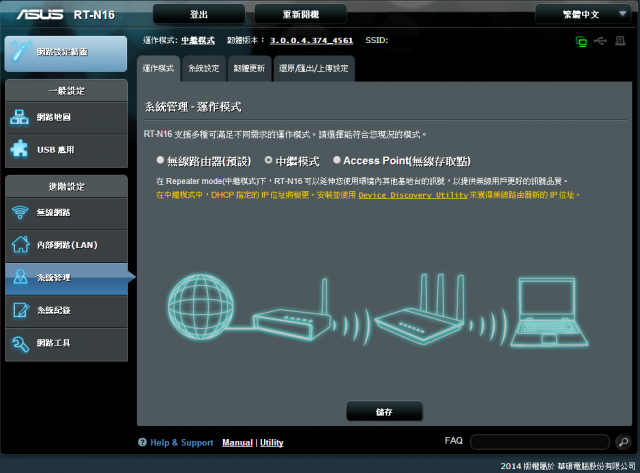Click the system log notepad icon
The height and width of the screenshot is (473, 640).
pyautogui.click(x=21, y=310)
